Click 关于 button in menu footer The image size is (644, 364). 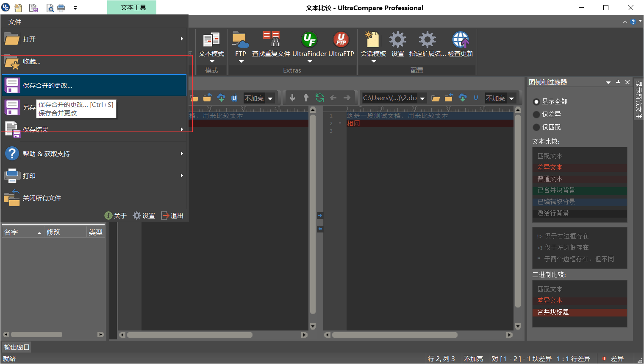click(116, 216)
